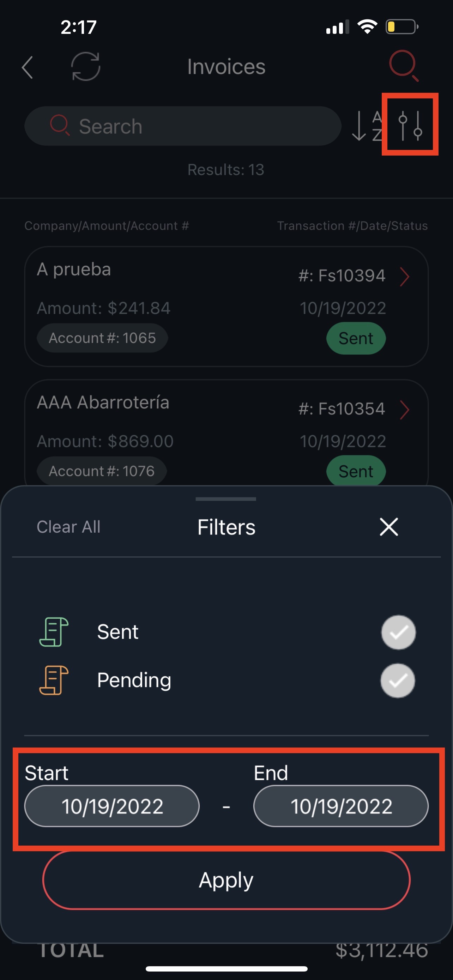453x980 pixels.
Task: Expand invoice Fs10394 with the chevron
Action: [x=404, y=276]
